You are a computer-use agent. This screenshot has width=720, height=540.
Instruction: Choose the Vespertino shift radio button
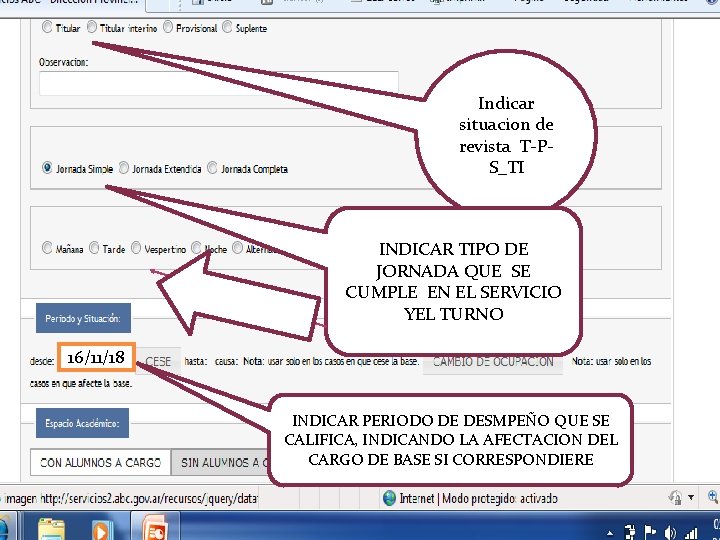136,248
